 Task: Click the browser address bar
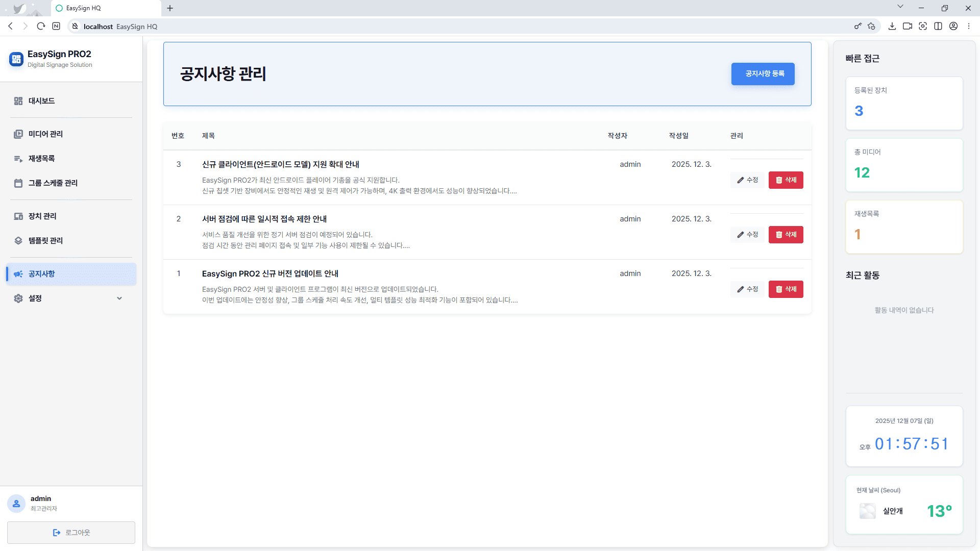459,27
